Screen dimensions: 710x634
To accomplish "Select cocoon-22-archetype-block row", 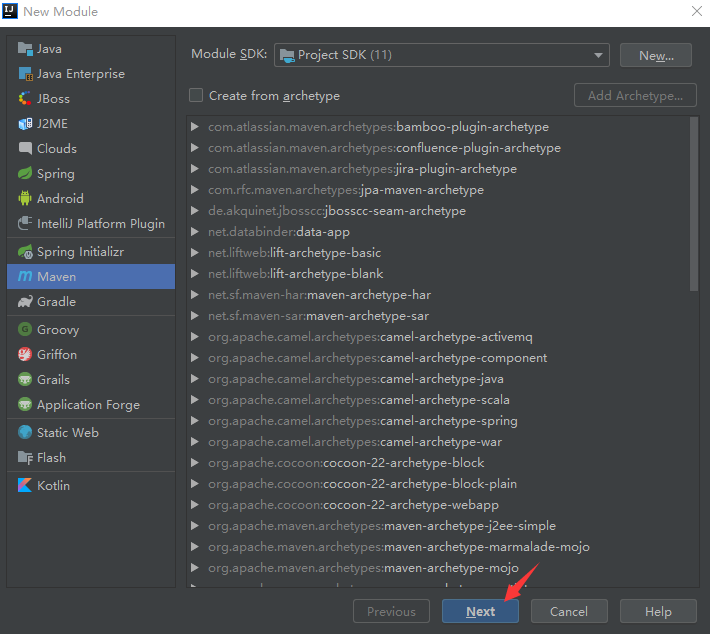I will (437, 463).
